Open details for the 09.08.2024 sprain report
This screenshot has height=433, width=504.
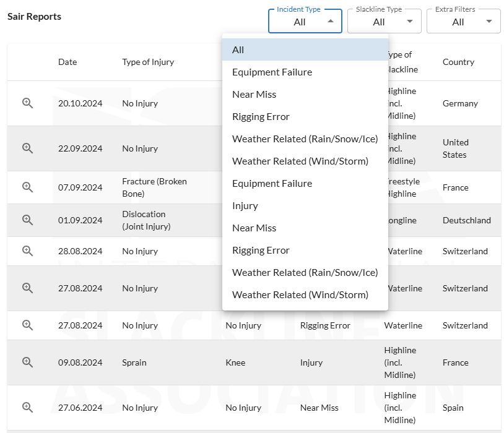pos(27,362)
